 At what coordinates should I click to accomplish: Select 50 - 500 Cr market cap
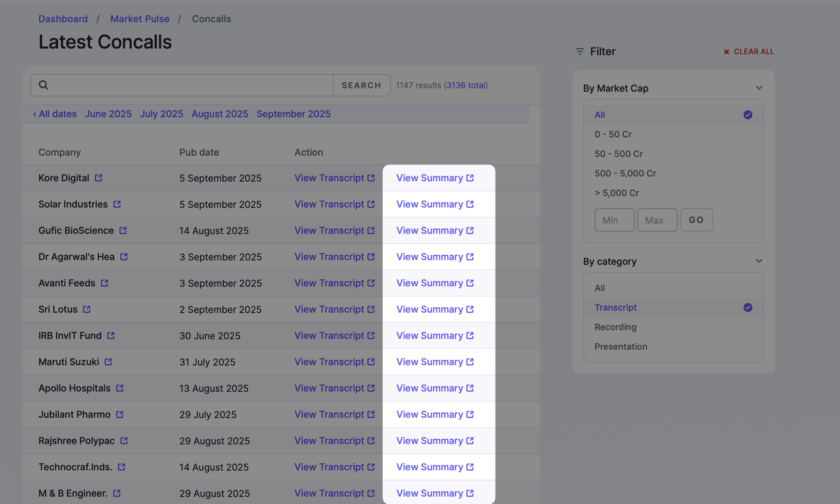(x=673, y=154)
